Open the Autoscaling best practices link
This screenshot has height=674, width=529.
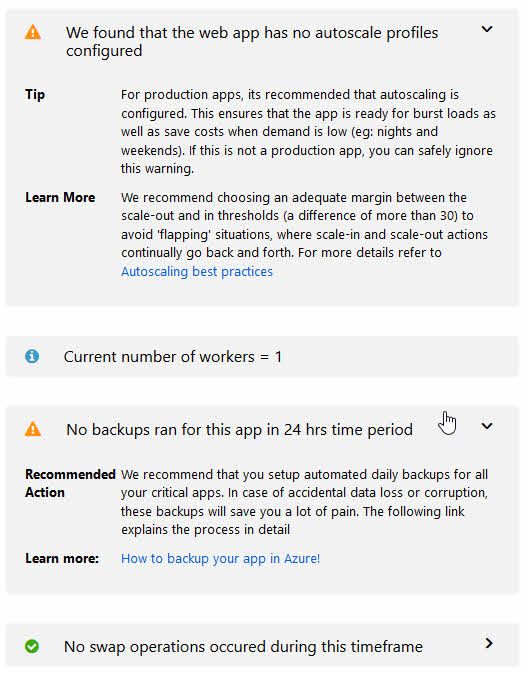pyautogui.click(x=197, y=272)
